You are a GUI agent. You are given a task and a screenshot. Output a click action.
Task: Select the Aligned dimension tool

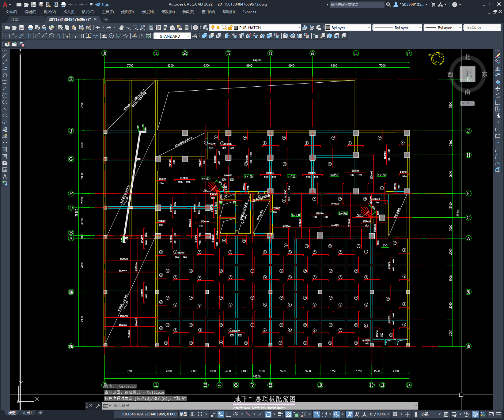click(14, 36)
